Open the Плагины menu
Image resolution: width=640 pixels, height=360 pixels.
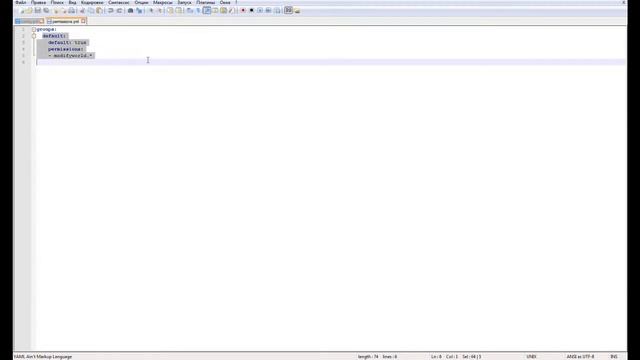(205, 2)
